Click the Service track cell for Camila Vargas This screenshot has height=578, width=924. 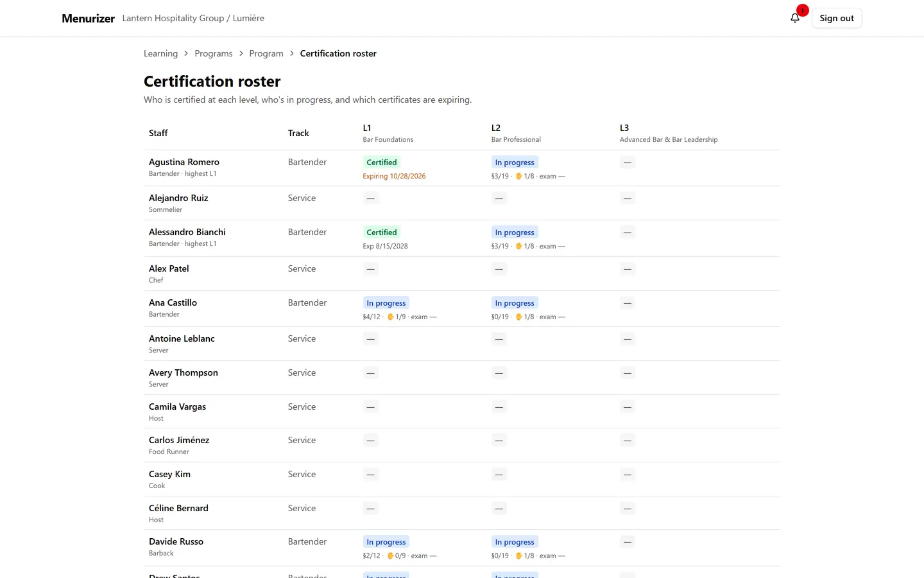tap(302, 407)
